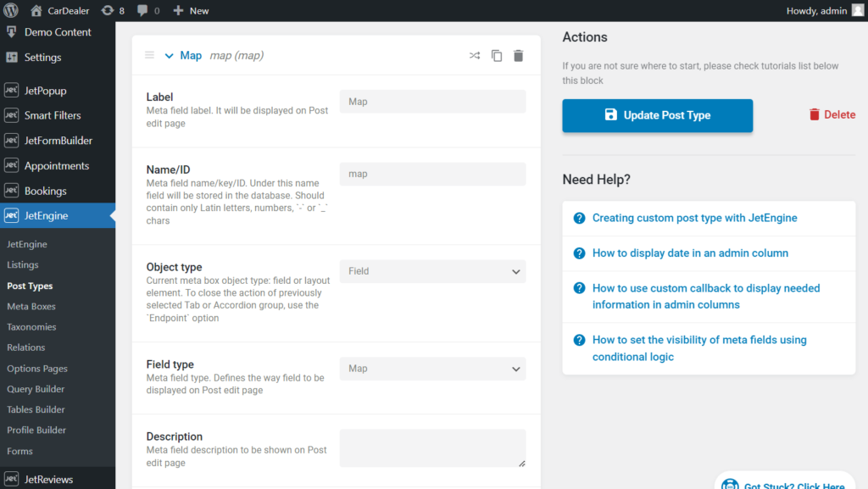Open the JetEngine submenu dashboard link
This screenshot has width=868, height=489.
tap(26, 244)
